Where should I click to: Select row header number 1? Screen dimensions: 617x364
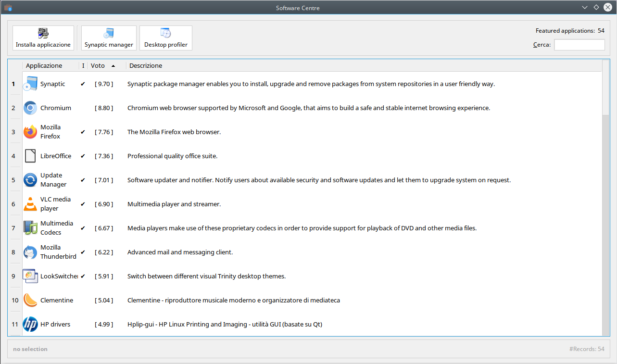point(15,84)
